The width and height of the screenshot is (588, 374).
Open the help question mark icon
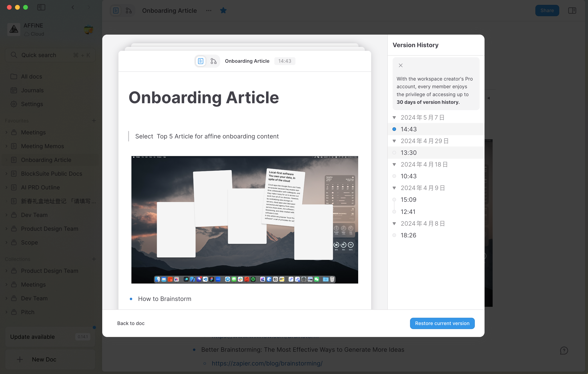pyautogui.click(x=564, y=350)
